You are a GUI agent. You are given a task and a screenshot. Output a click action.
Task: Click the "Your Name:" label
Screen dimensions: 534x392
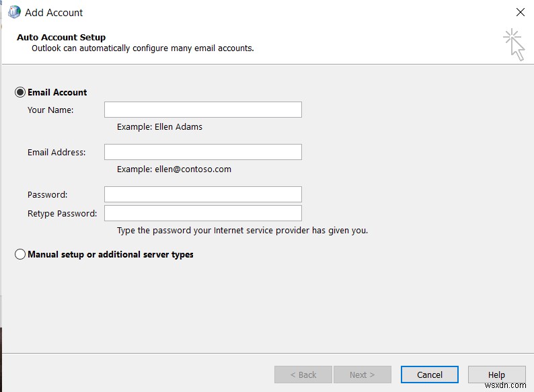pyautogui.click(x=50, y=110)
